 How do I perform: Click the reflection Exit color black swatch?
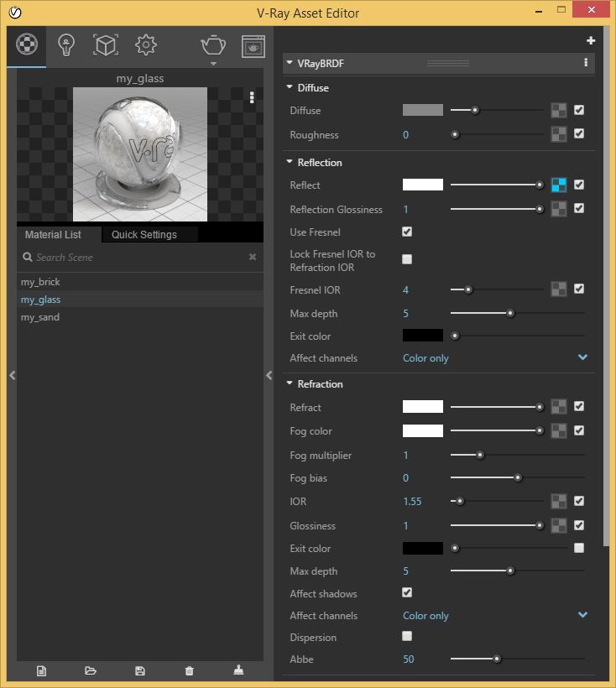point(422,336)
